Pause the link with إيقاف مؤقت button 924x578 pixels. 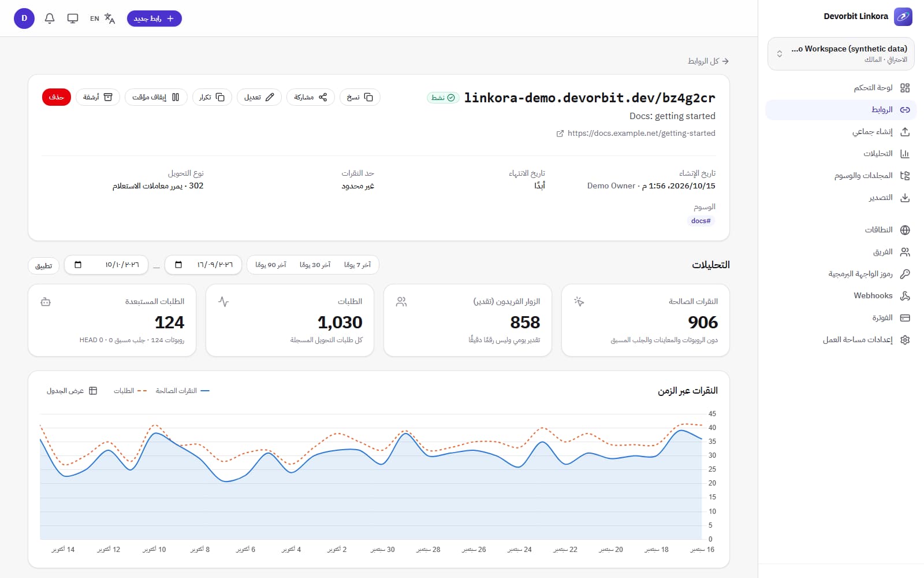pyautogui.click(x=156, y=97)
